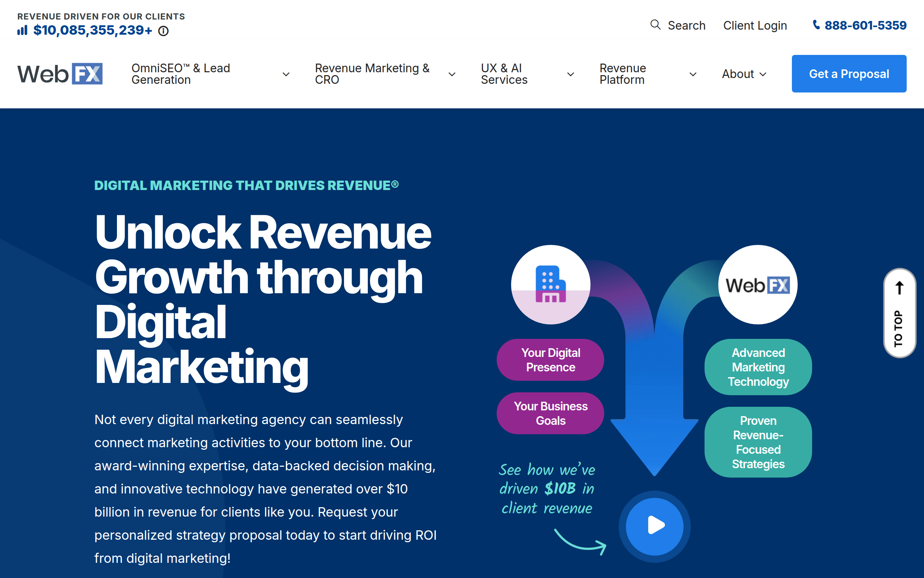The height and width of the screenshot is (578, 924).
Task: Click the WebFX logo in header
Action: coord(60,73)
